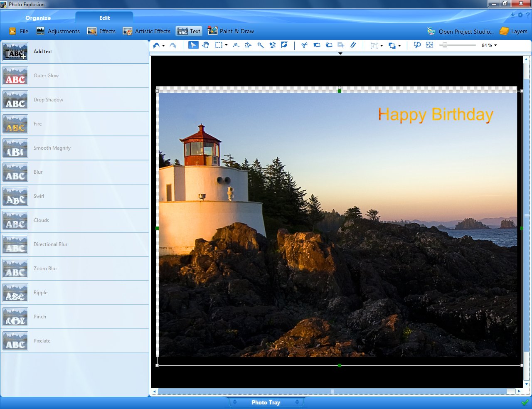Select the magic wand tool
Viewport: 532px width, 409px height.
260,45
